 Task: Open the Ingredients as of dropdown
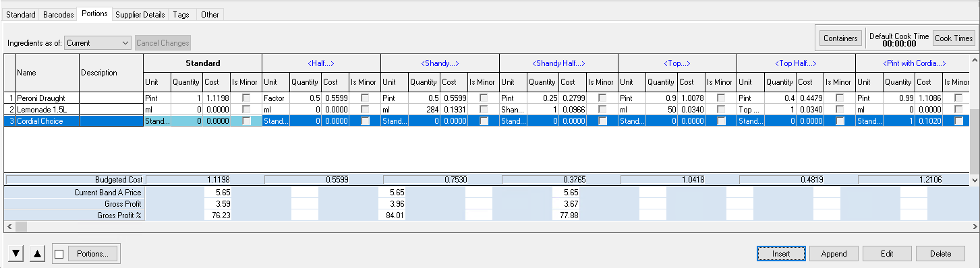click(x=98, y=42)
